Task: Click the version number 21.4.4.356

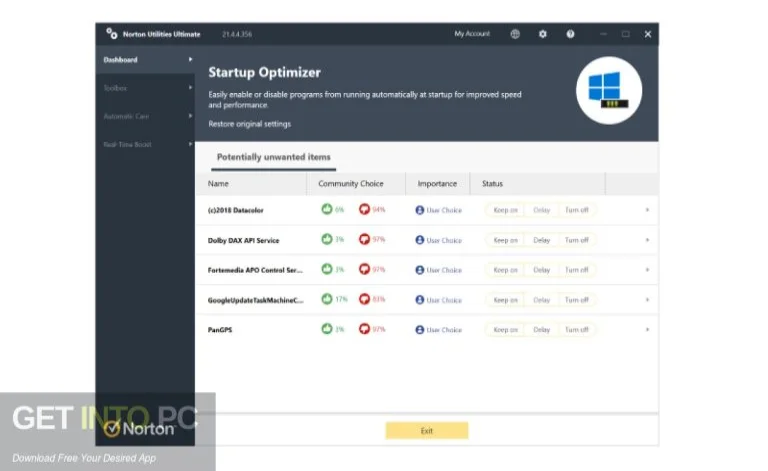Action: pyautogui.click(x=237, y=34)
